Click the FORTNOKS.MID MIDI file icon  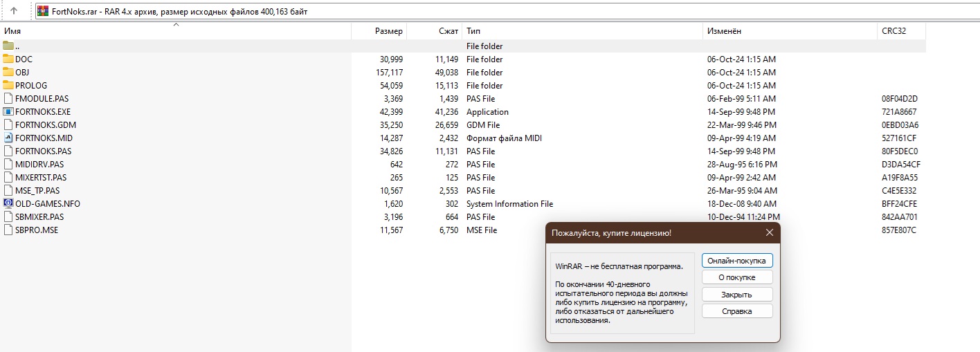(x=8, y=138)
